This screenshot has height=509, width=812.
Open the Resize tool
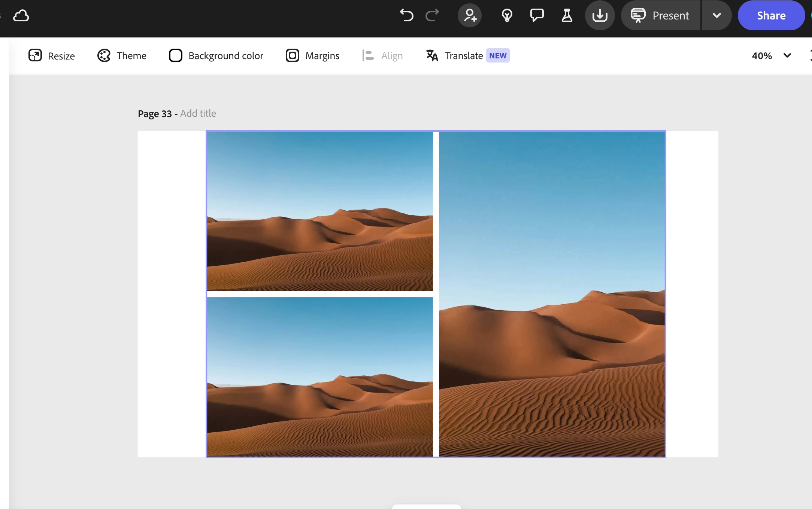click(x=52, y=56)
